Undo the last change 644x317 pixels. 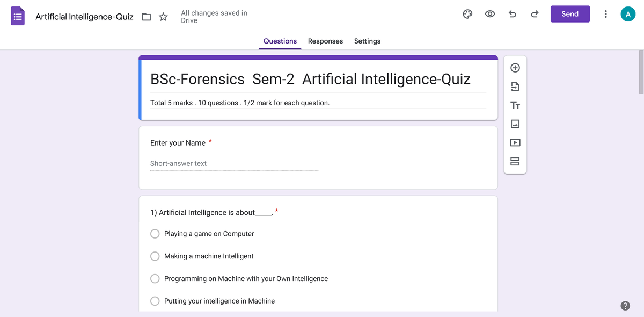tap(512, 14)
